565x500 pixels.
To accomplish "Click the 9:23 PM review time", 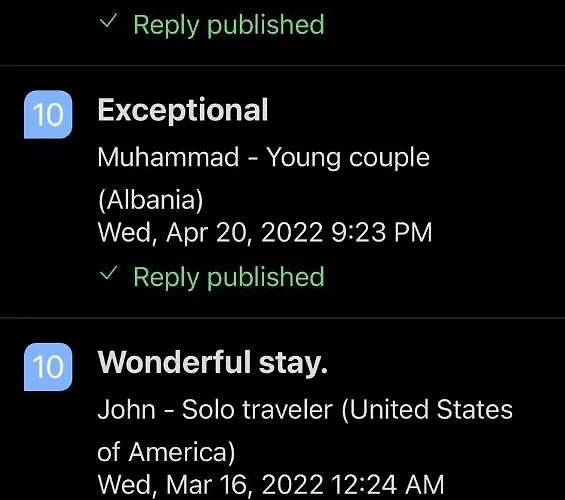I will coord(382,232).
